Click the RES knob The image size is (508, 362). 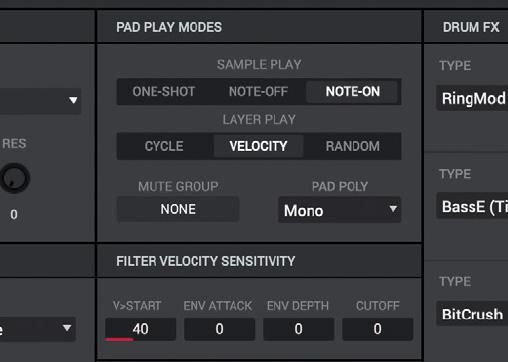click(x=15, y=178)
